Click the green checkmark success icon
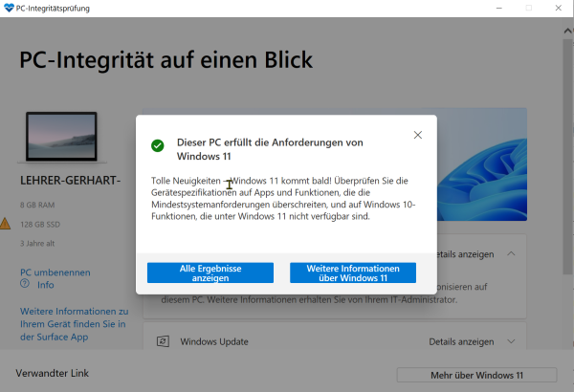 coord(158,146)
